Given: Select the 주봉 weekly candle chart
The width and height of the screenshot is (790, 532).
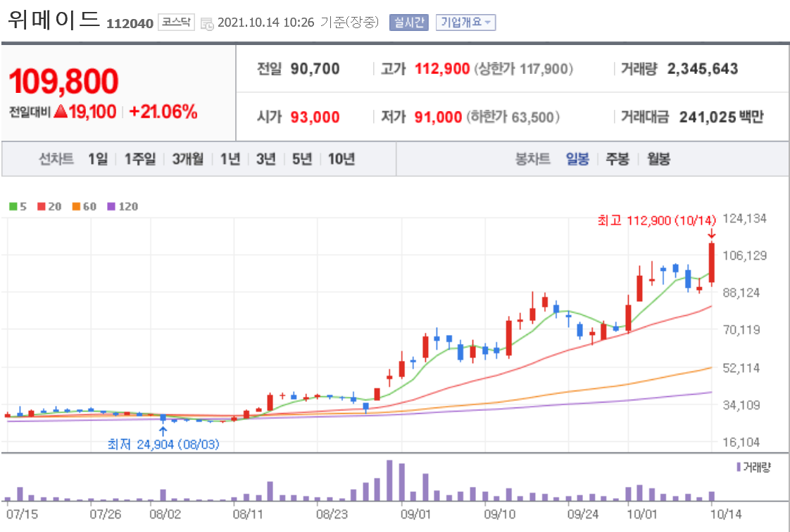Looking at the screenshot, I should point(617,159).
